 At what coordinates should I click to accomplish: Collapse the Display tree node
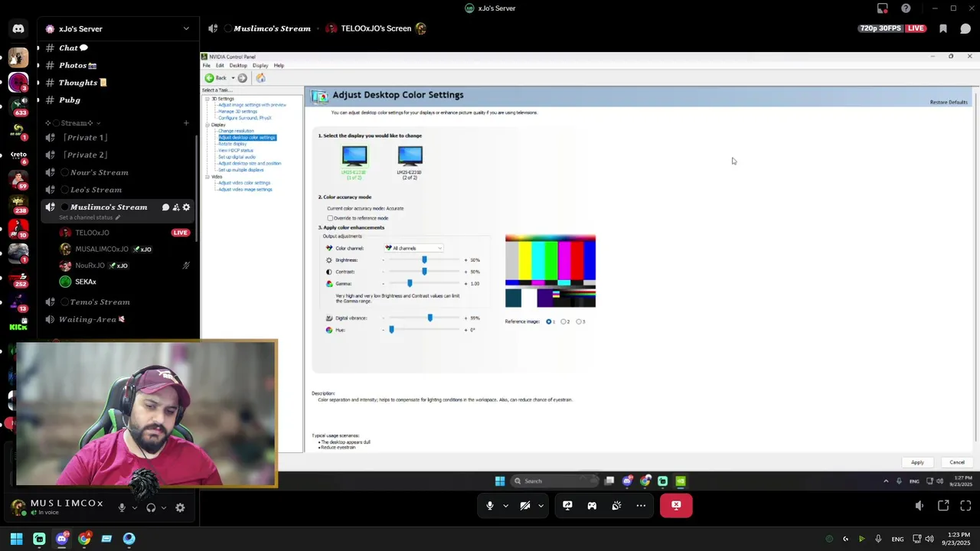click(x=206, y=125)
